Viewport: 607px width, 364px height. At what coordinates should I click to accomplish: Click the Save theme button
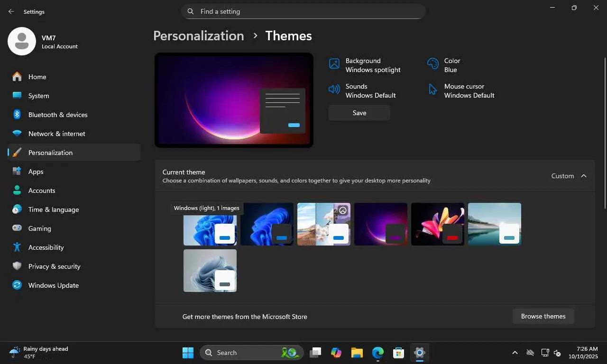[359, 113]
